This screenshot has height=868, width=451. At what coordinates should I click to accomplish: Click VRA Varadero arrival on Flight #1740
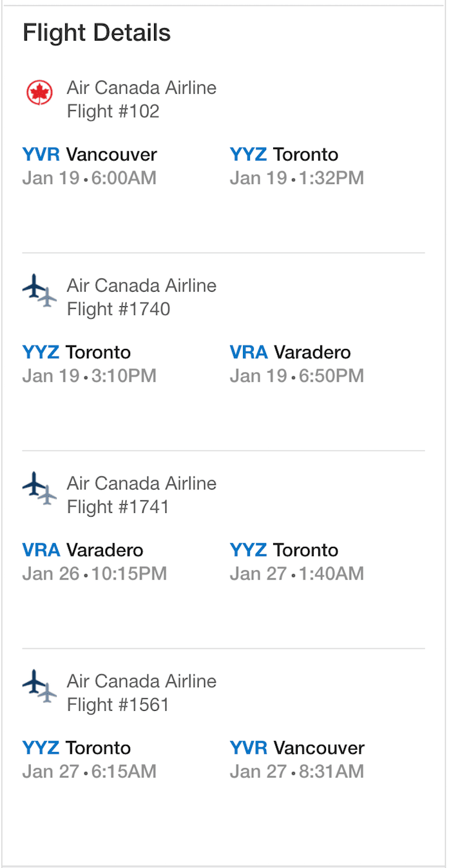(x=291, y=353)
